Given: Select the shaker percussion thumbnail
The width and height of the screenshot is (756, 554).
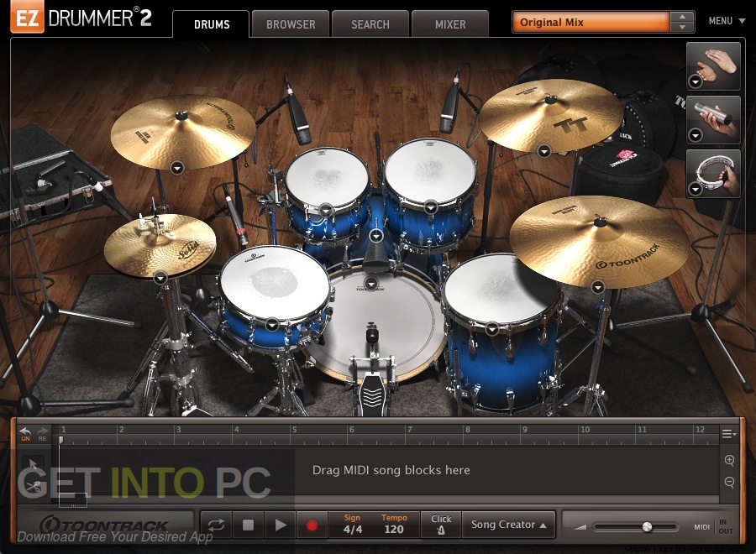Looking at the screenshot, I should coord(713,119).
